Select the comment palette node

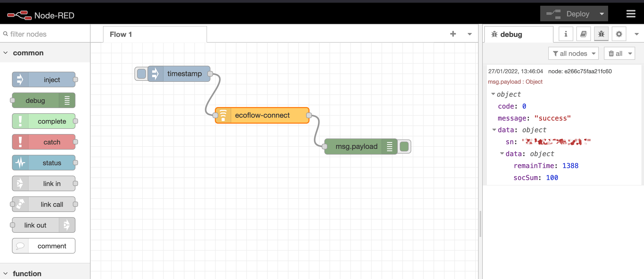[x=44, y=246]
